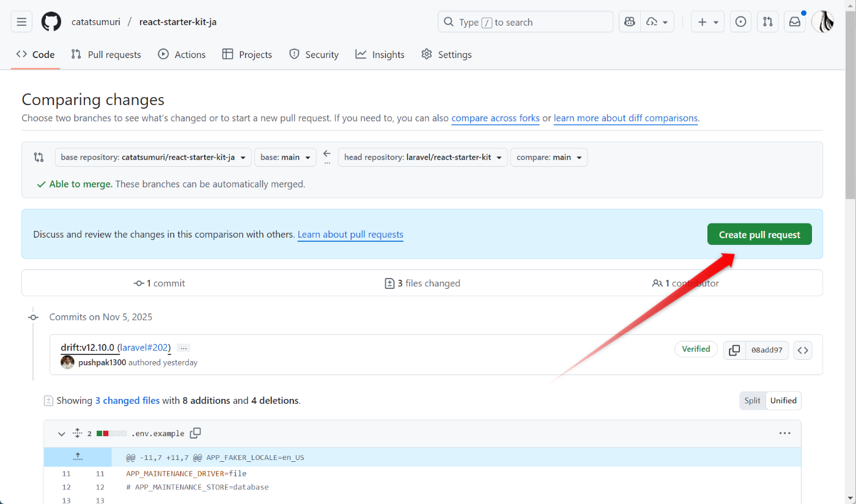Screen dimensions: 856x504
Task: Open drift:v12.10.0 commit title
Action: [x=87, y=348]
